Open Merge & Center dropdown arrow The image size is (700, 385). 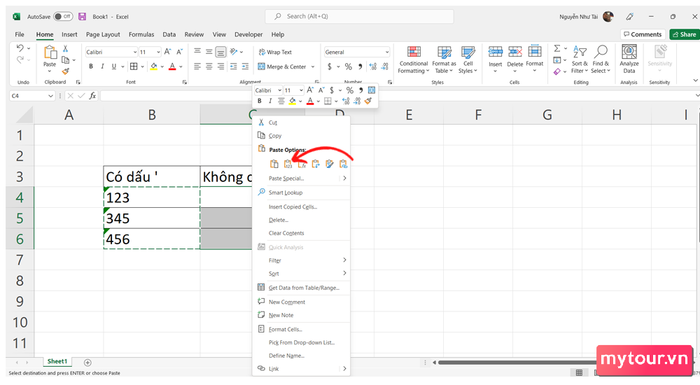(x=312, y=67)
